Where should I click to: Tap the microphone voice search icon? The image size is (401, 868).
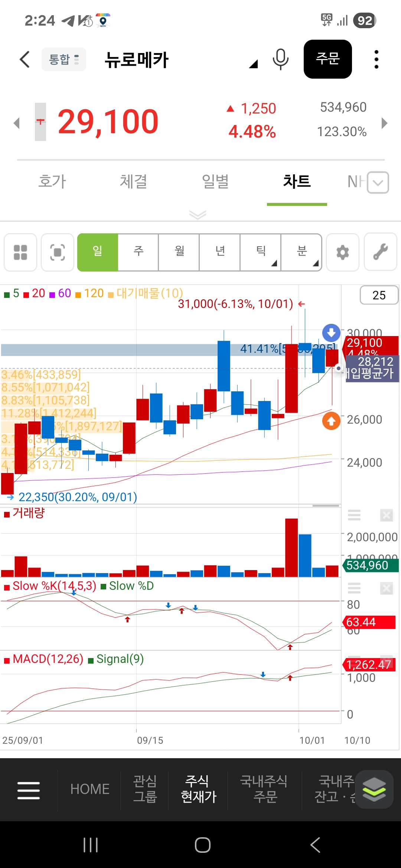[x=280, y=59]
